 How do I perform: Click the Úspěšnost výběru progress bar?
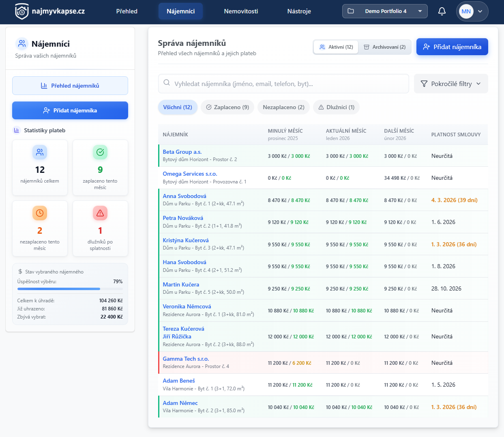click(70, 289)
